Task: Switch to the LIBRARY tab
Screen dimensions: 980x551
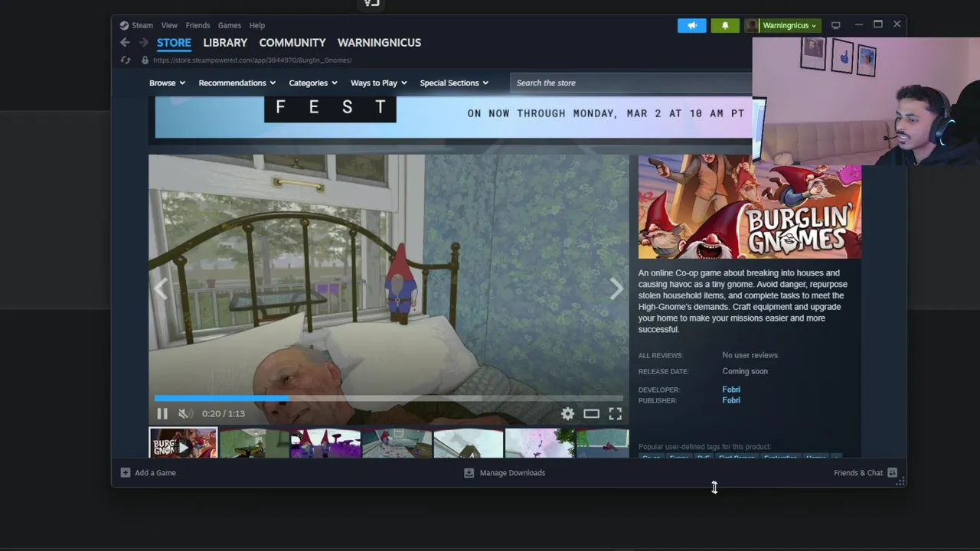Action: [225, 43]
